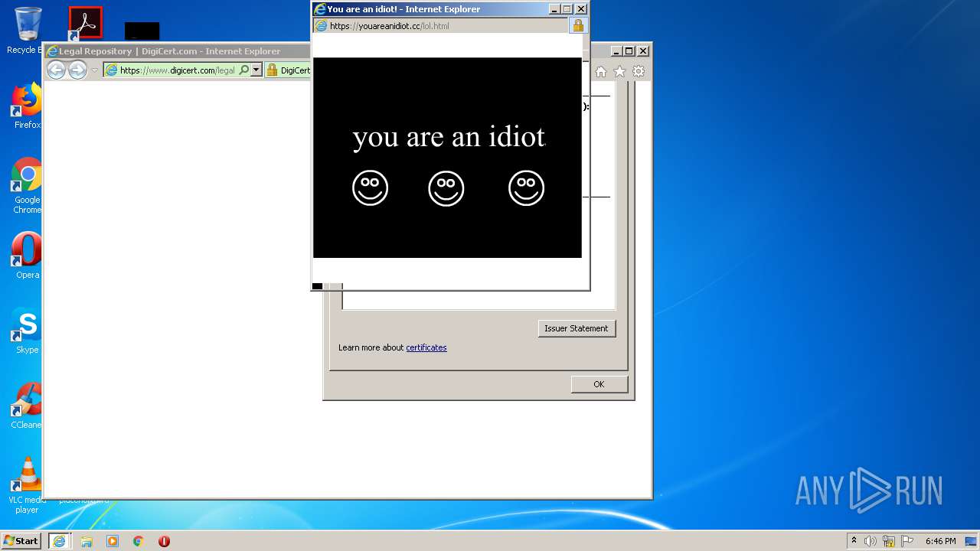Open Tools gear icon in Internet Explorer
Viewport: 980px width, 551px height.
[x=639, y=71]
